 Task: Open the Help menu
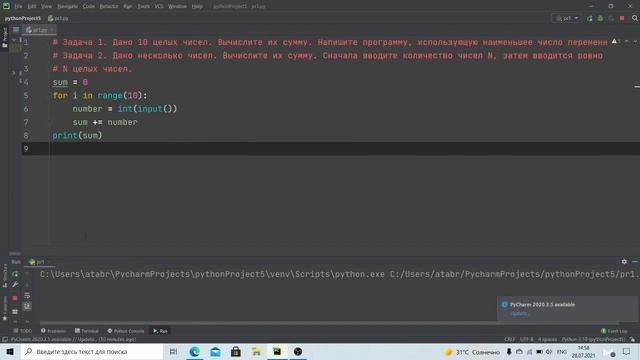coord(197,6)
